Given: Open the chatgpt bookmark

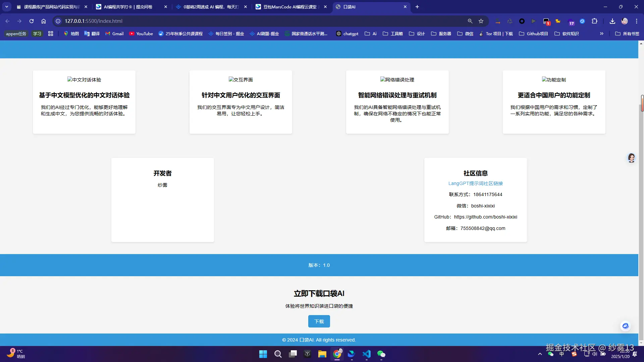Looking at the screenshot, I should [x=347, y=34].
